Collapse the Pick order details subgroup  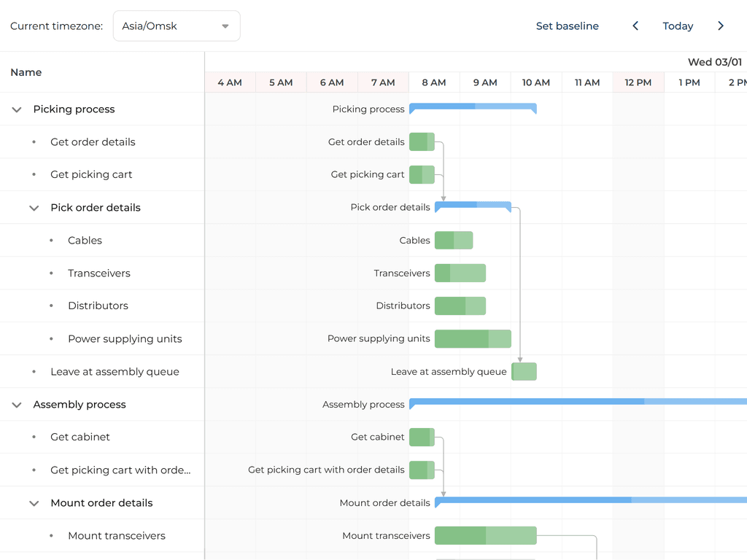34,208
